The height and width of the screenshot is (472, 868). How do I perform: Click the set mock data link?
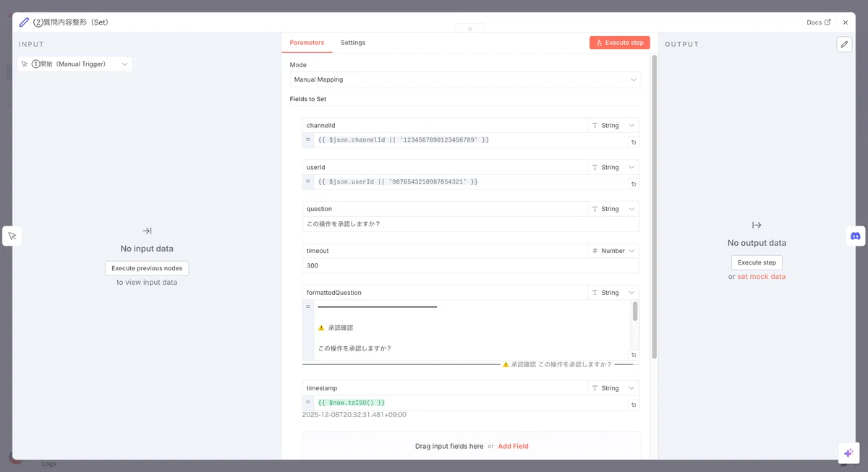761,277
